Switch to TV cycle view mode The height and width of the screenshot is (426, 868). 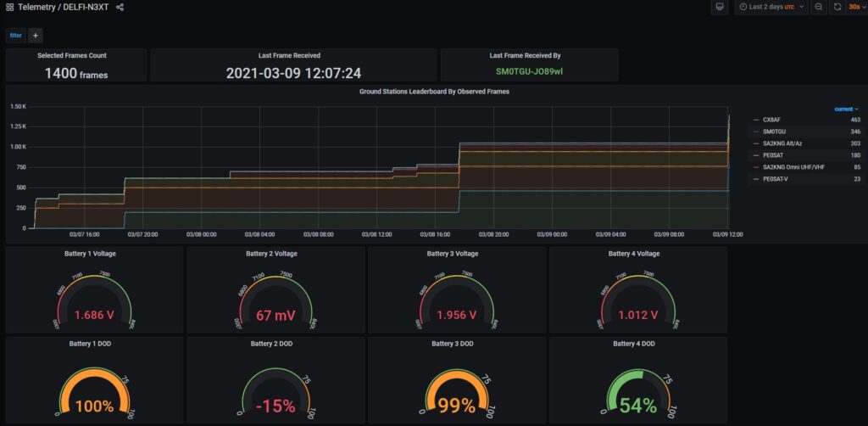click(x=719, y=7)
